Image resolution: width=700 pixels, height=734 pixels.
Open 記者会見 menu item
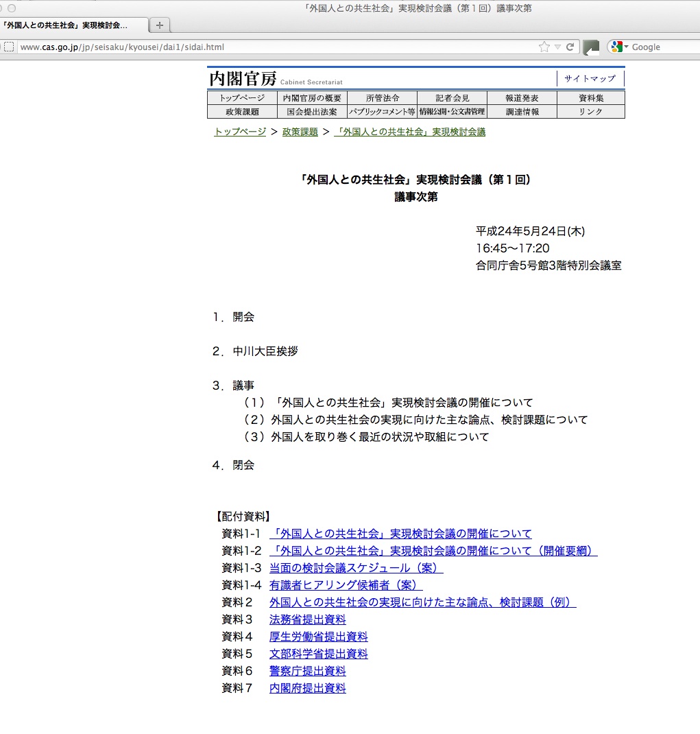click(452, 98)
